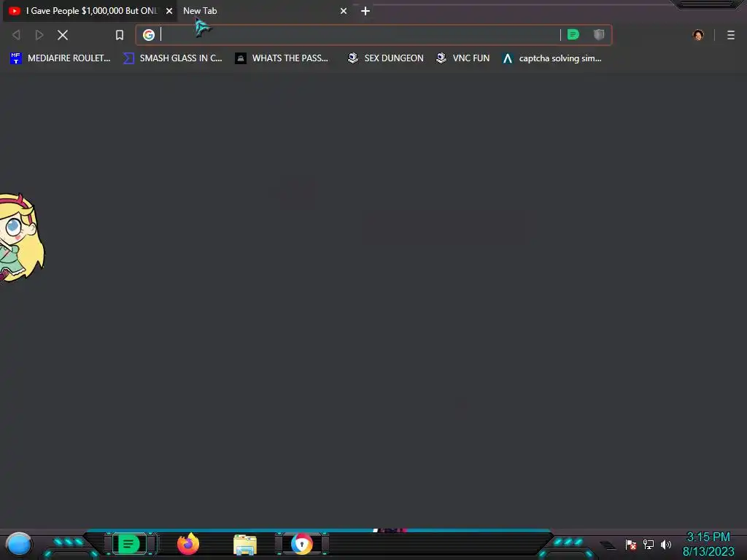Open a new tab with the plus button
Image resolution: width=747 pixels, height=560 pixels.
coord(365,10)
